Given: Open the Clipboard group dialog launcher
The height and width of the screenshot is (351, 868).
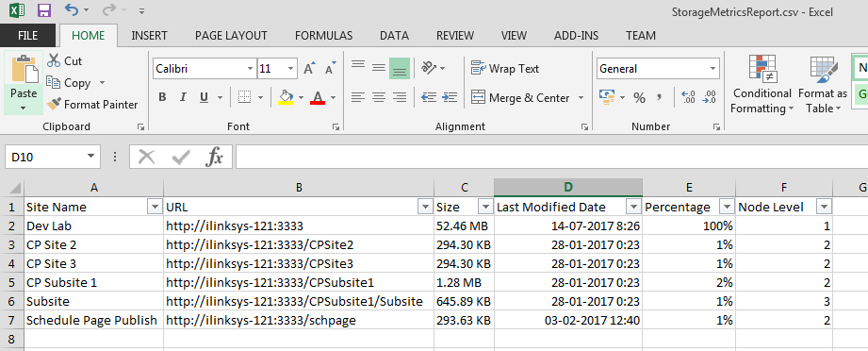Looking at the screenshot, I should pyautogui.click(x=140, y=127).
